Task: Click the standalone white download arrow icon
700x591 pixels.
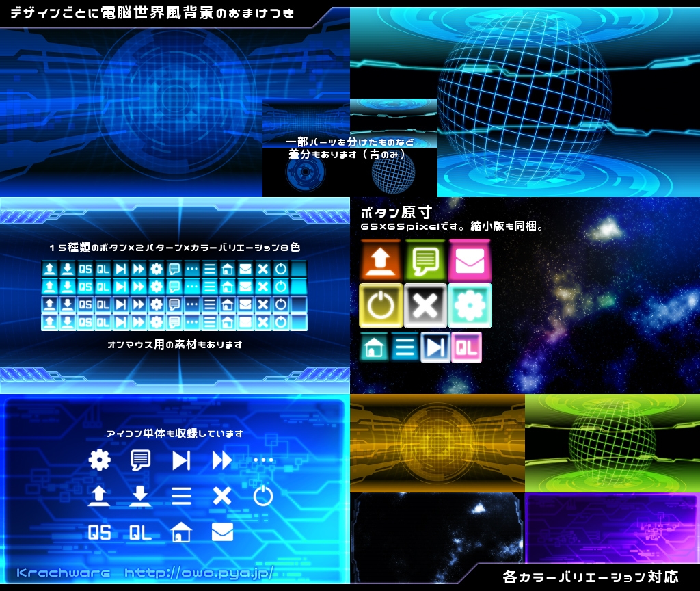Action: (141, 496)
